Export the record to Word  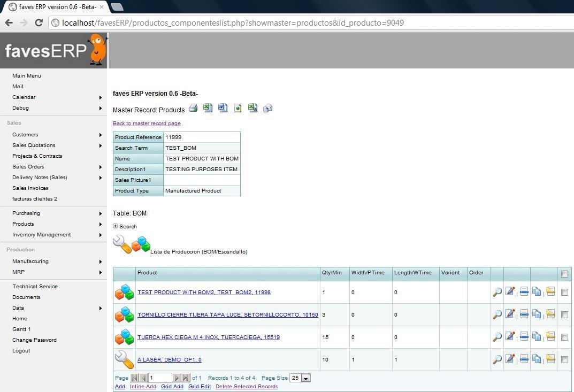(222, 107)
